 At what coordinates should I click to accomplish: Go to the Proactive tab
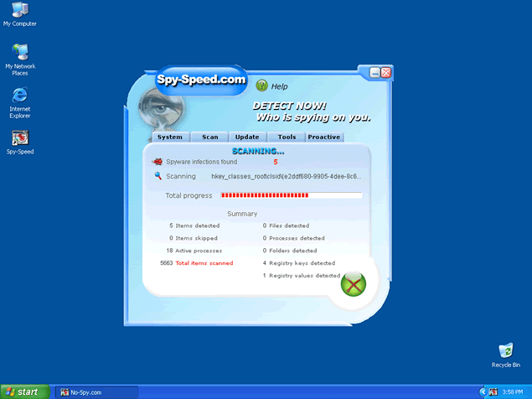pyautogui.click(x=323, y=137)
